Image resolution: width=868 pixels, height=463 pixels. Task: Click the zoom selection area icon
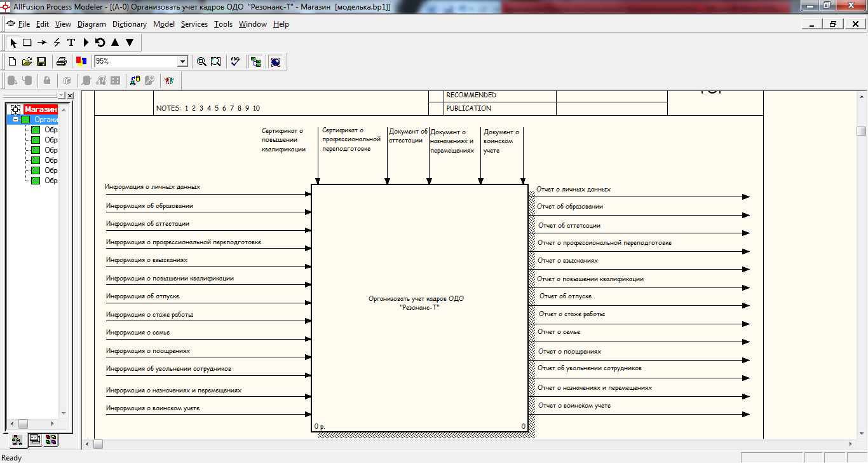[216, 62]
